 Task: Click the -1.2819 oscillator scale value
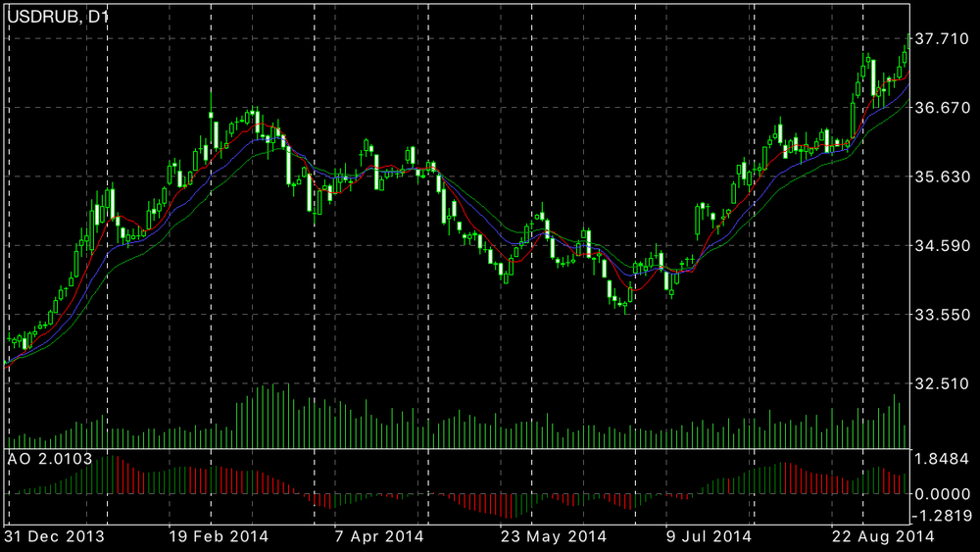click(941, 516)
